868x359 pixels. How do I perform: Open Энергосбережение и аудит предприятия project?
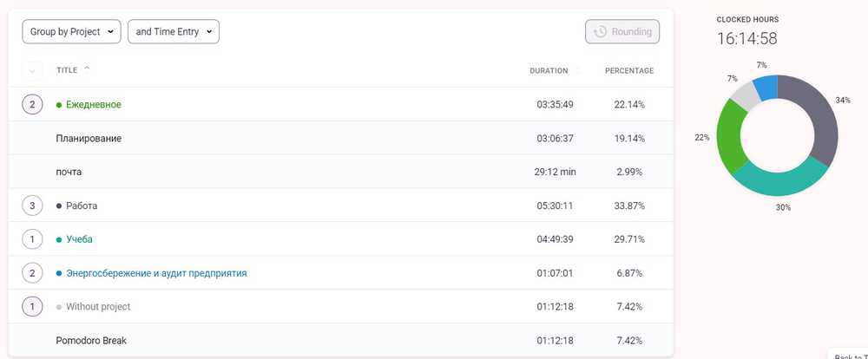click(x=156, y=273)
